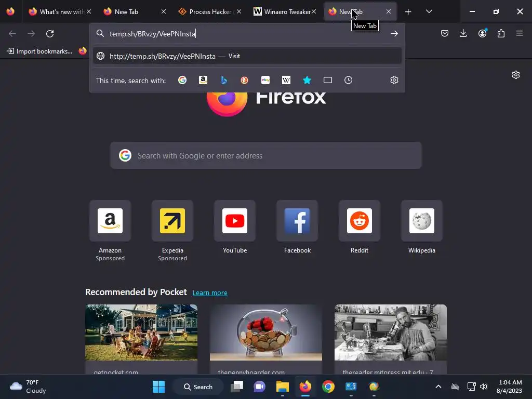Close the Winaero Tweaker tab
The image size is (532, 399).
tap(314, 11)
